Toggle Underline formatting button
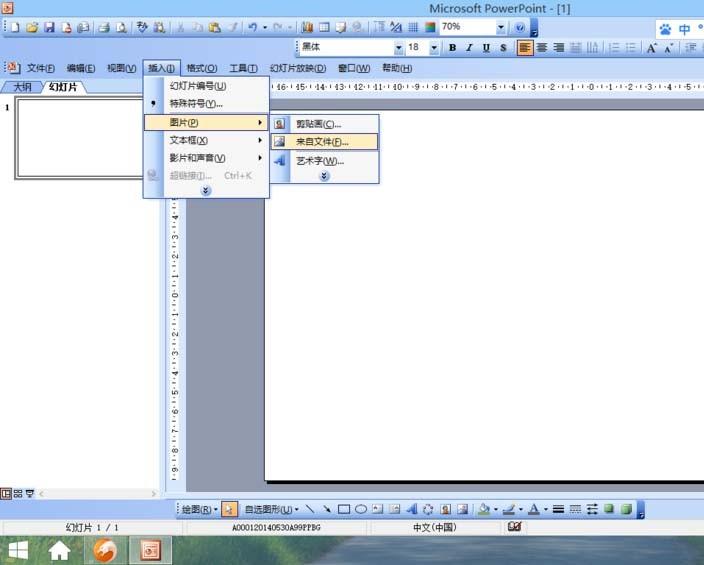Viewport: 704px width, 565px height. pyautogui.click(x=486, y=47)
